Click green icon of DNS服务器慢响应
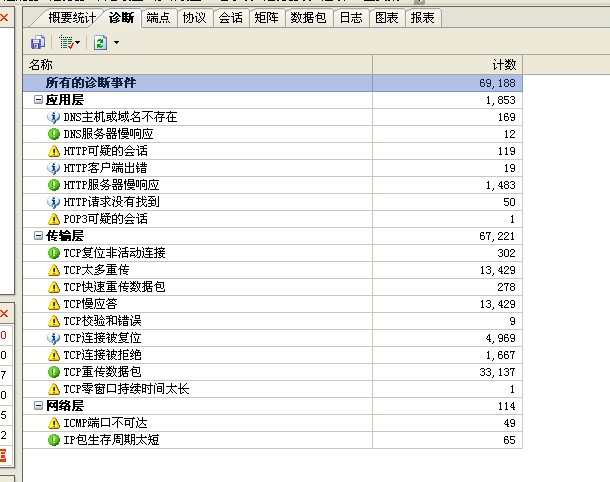610x482 pixels. [x=53, y=134]
